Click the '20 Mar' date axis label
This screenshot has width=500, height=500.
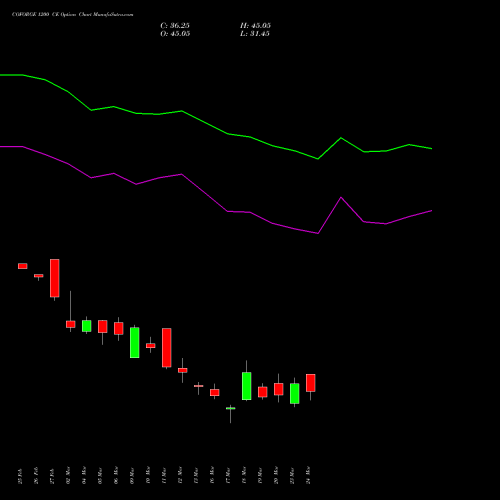276,475
